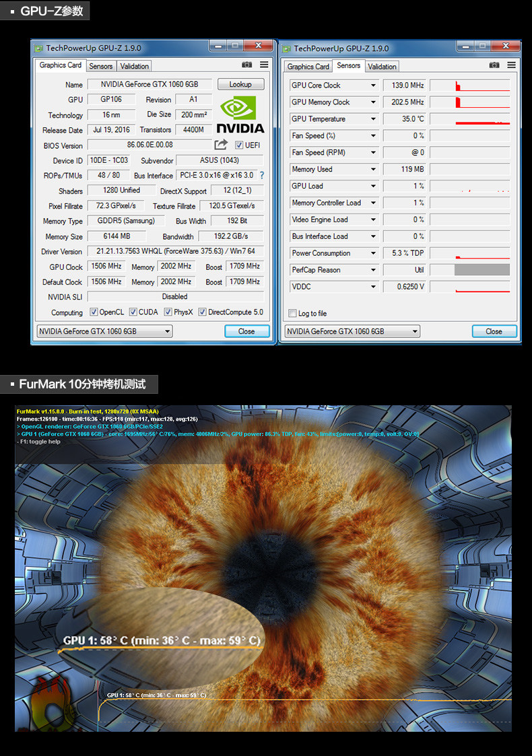Screen dimensions: 532x756
Task: Click Memory Used value 119 MB
Action: click(x=405, y=169)
